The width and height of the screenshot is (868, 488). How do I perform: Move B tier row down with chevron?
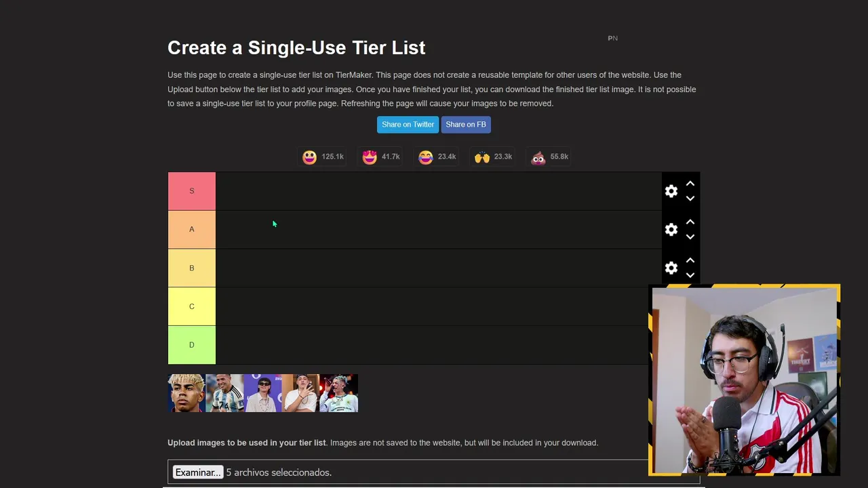click(x=690, y=275)
